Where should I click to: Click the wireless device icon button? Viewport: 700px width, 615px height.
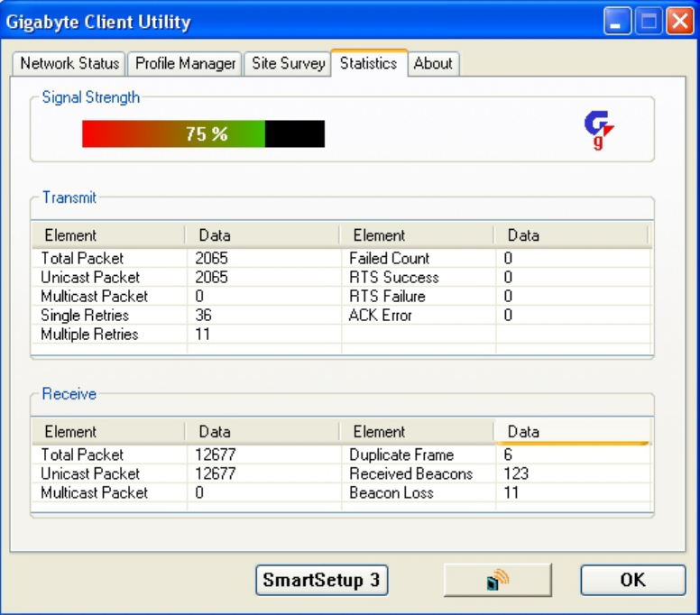pos(497,580)
